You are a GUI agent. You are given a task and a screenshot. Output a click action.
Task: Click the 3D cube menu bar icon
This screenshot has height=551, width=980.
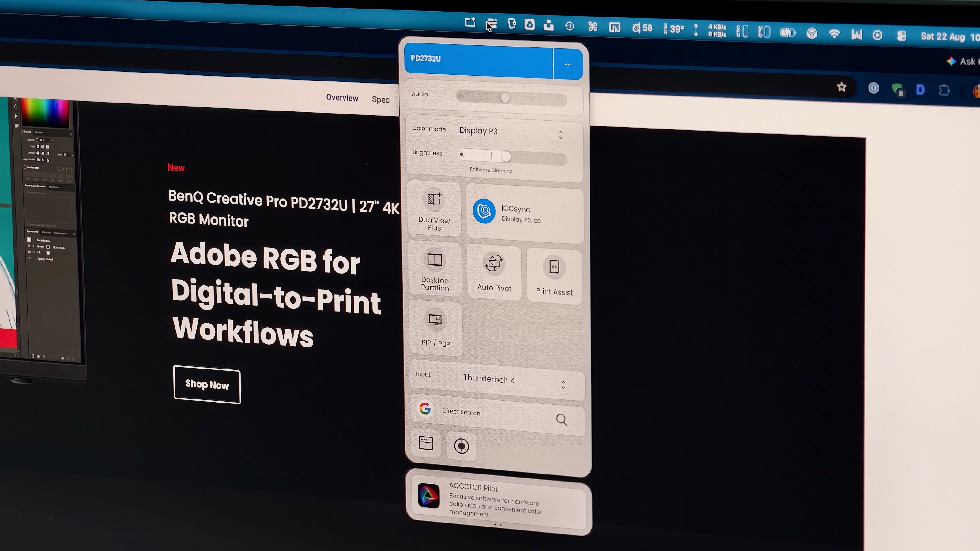812,33
